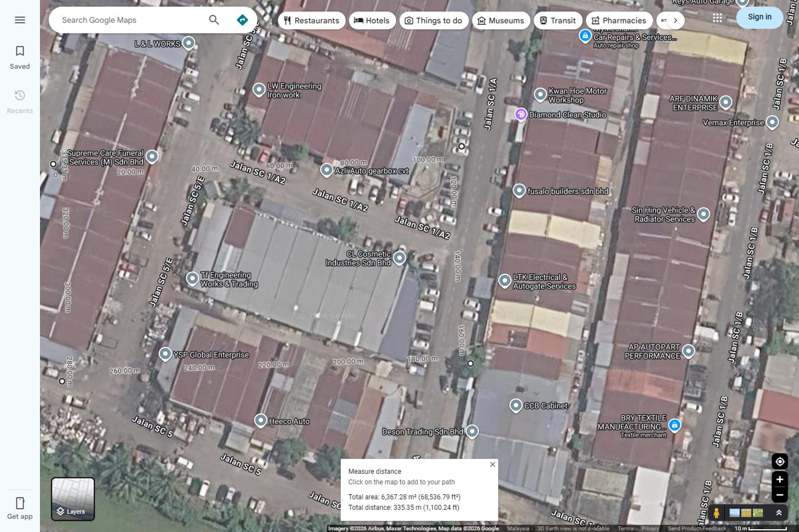
Task: Select the YSP Global Enterprise pin
Action: [166, 354]
